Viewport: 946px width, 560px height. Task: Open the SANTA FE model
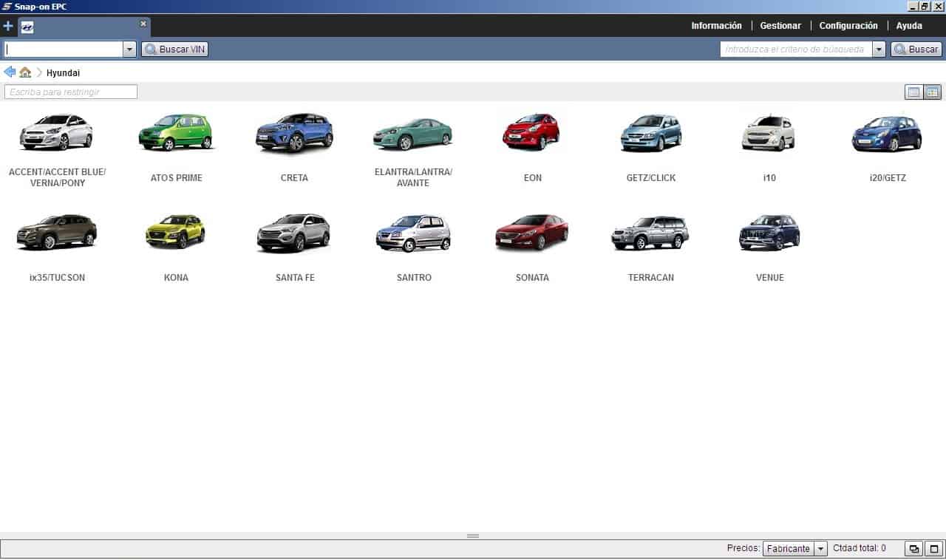tap(294, 233)
